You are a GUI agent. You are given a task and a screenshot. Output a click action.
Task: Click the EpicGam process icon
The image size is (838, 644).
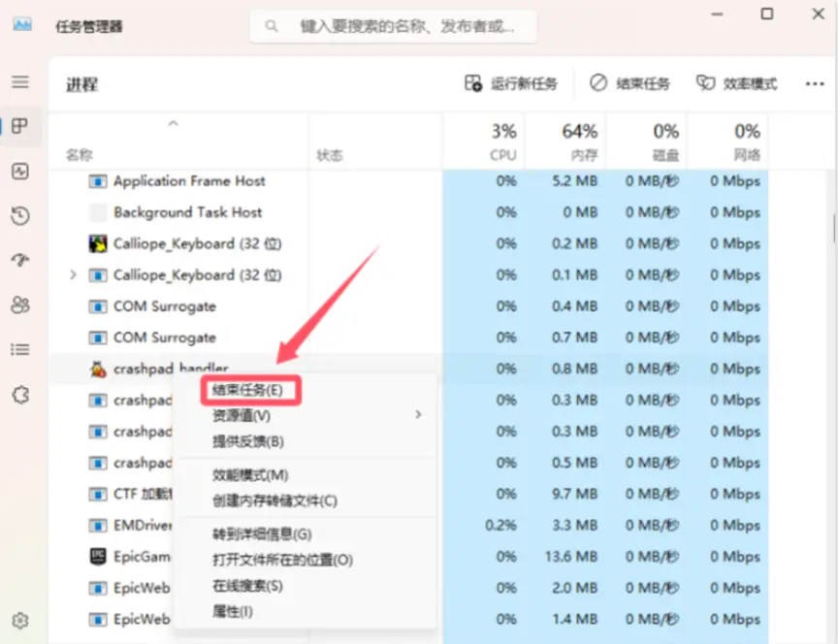point(97,557)
